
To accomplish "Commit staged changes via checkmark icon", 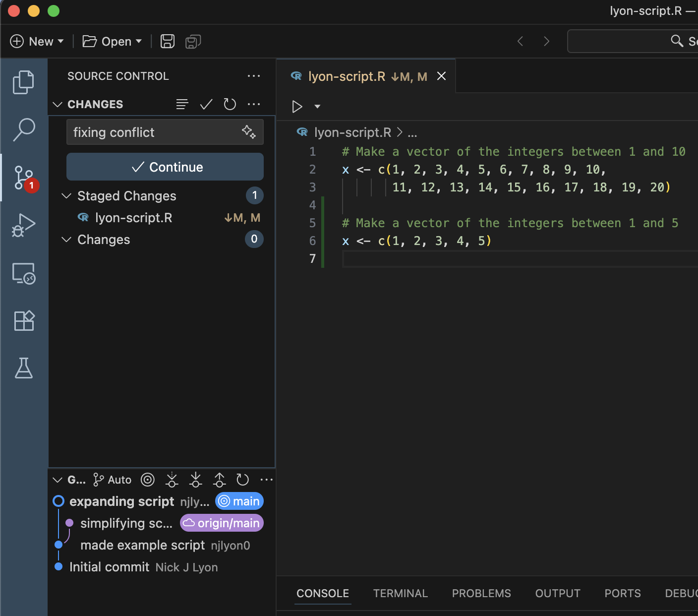I will (x=206, y=104).
